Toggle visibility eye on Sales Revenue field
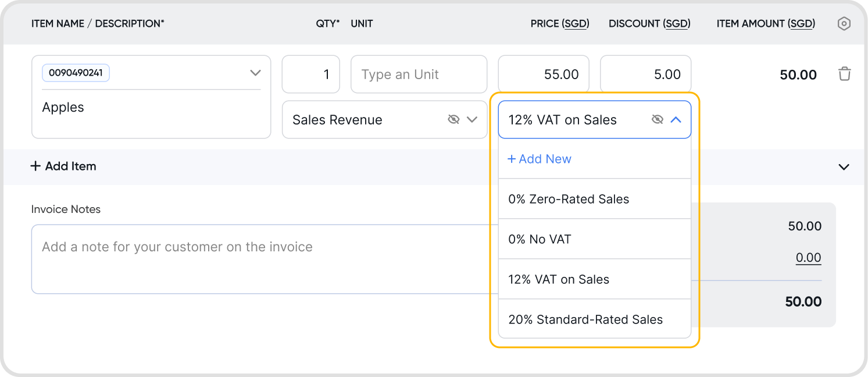 [453, 119]
